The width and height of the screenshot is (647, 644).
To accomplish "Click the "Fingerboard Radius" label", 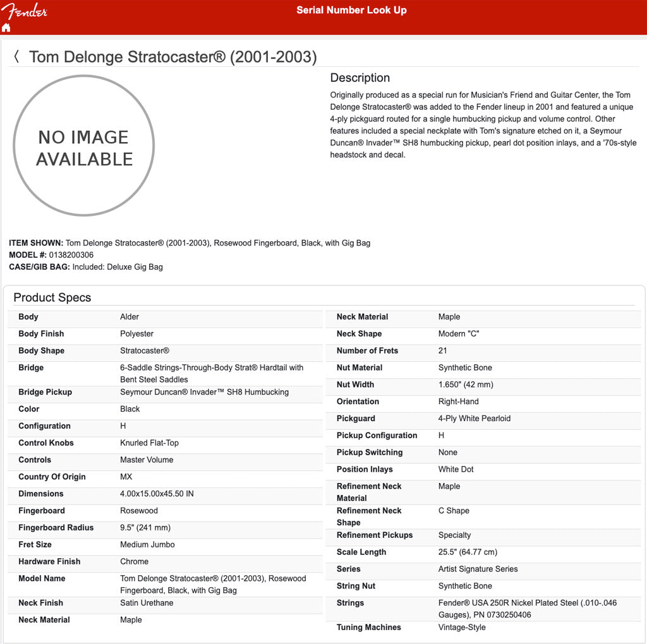I will pyautogui.click(x=56, y=527).
